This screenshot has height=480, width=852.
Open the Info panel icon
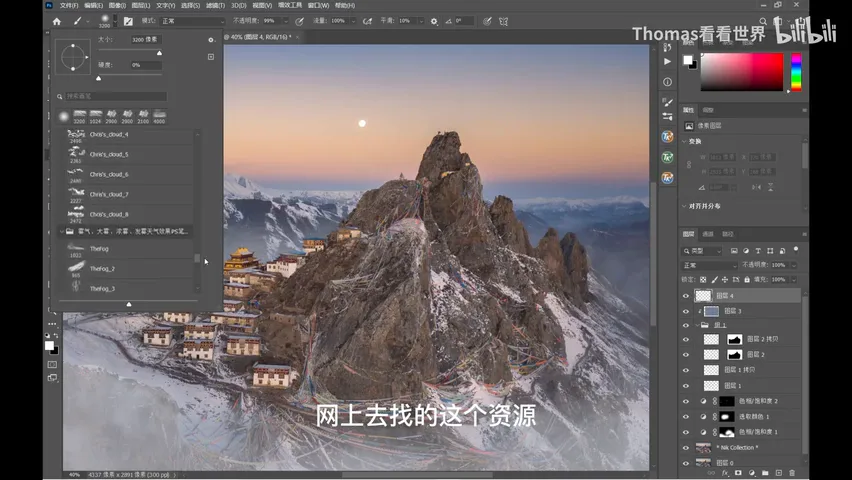click(x=667, y=82)
